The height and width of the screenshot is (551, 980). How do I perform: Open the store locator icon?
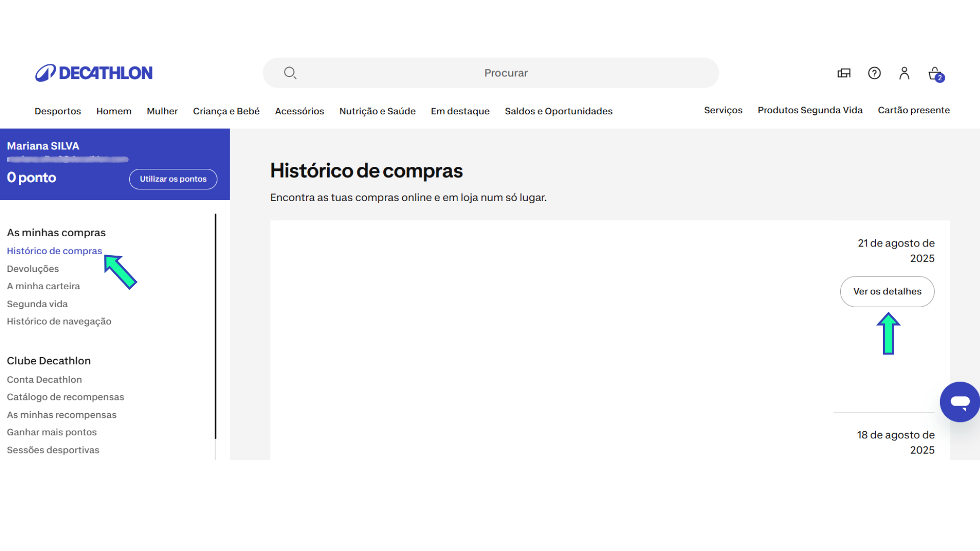point(843,73)
